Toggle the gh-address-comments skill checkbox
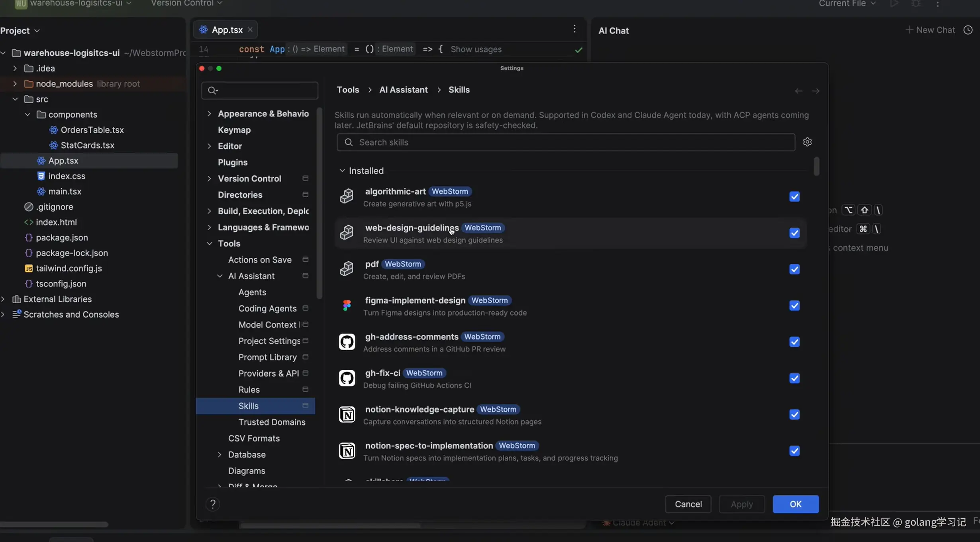The height and width of the screenshot is (542, 980). click(794, 342)
